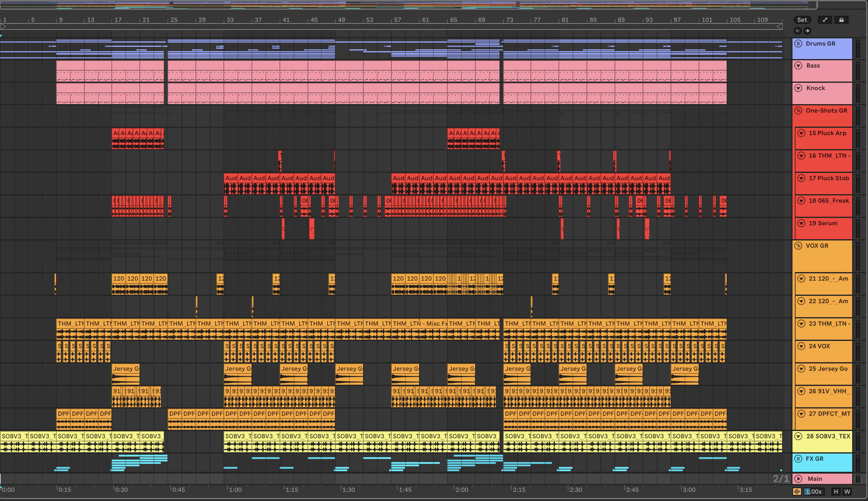Unfold the Bass track arrow
This screenshot has height=501, width=868.
(798, 65)
